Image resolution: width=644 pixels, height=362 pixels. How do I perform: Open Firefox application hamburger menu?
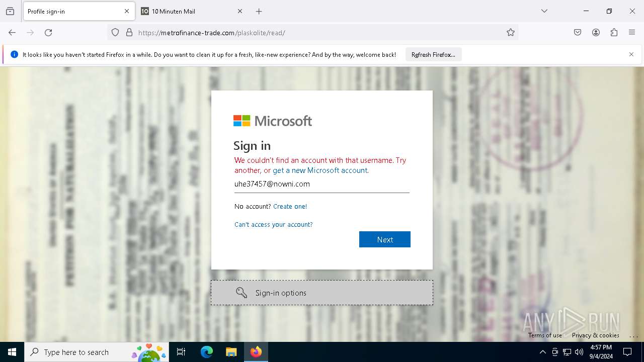(632, 33)
